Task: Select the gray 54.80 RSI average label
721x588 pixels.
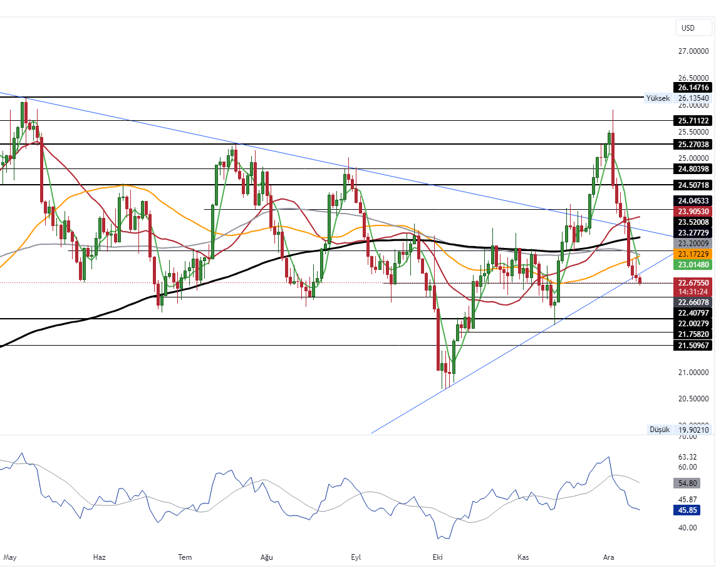Action: (x=687, y=483)
